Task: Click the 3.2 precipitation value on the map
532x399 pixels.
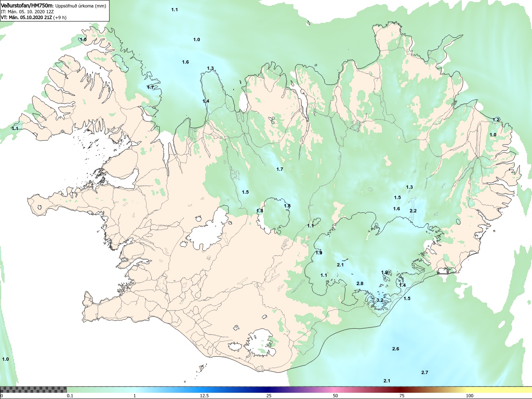Action: (380, 300)
